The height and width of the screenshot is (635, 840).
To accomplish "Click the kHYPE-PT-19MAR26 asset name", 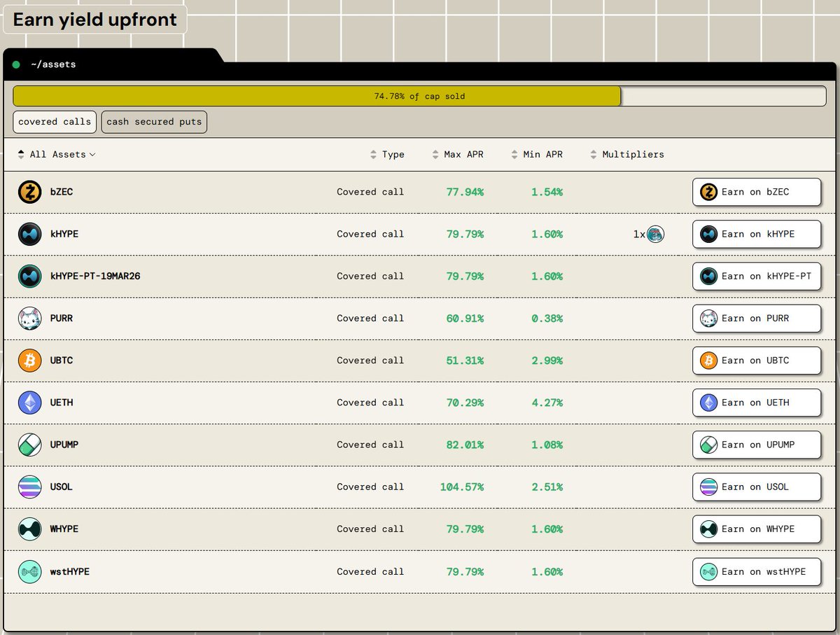I will [x=95, y=276].
